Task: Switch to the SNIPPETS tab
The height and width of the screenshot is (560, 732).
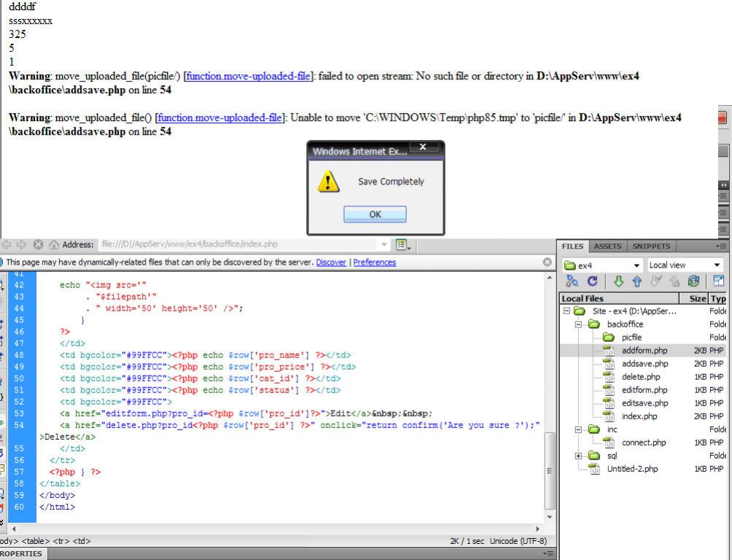Action: click(x=651, y=246)
